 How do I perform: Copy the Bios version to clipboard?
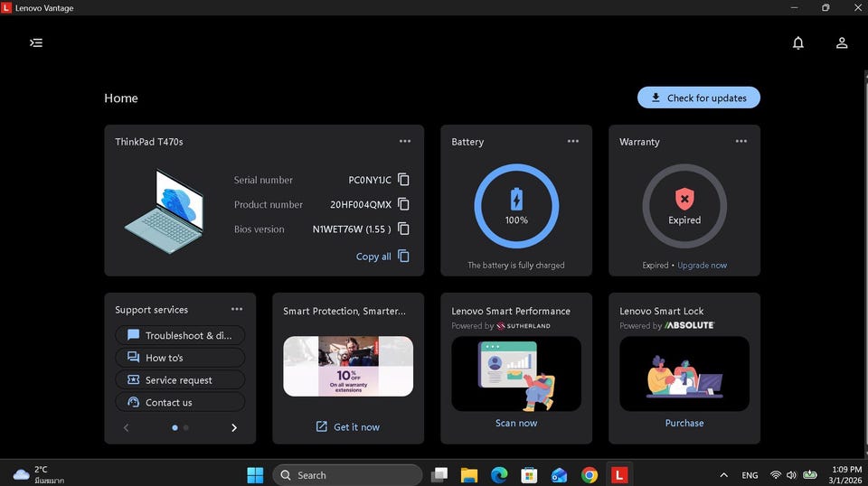(403, 229)
